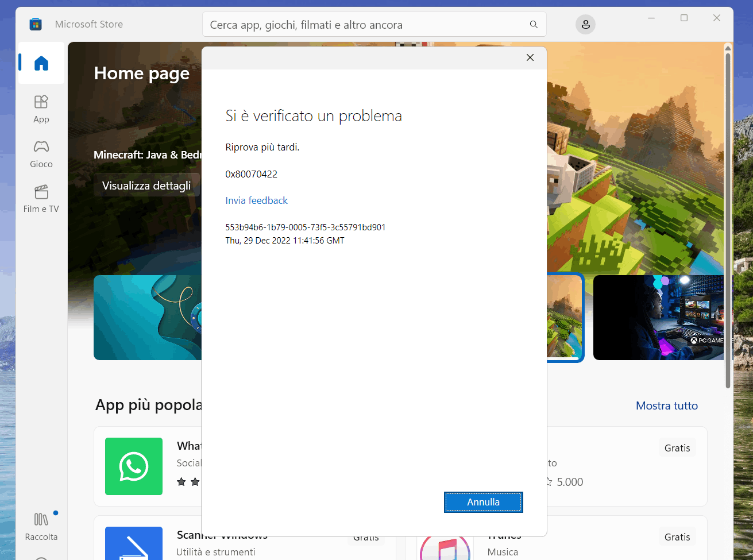The width and height of the screenshot is (753, 560).
Task: Click the Visualizza dettagli button
Action: click(146, 186)
